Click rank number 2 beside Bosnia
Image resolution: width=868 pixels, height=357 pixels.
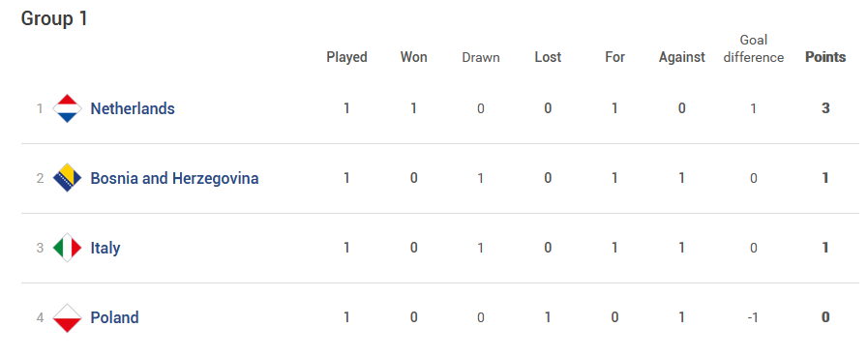click(x=40, y=178)
